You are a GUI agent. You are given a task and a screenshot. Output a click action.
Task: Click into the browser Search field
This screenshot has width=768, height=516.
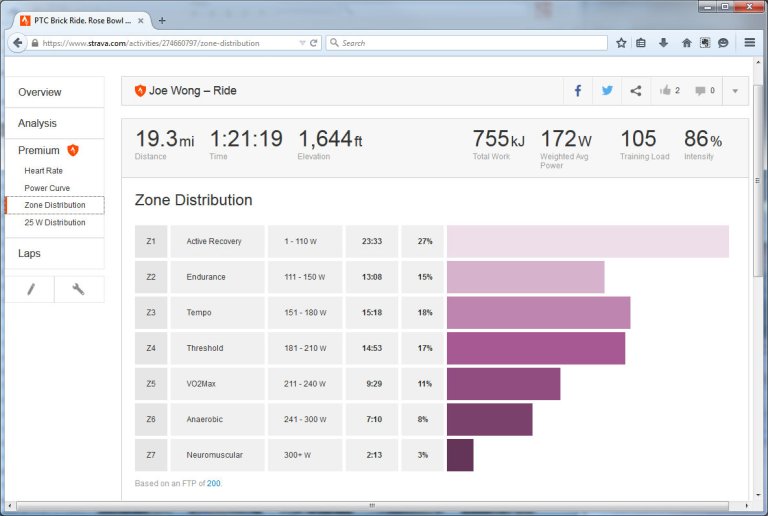467,43
